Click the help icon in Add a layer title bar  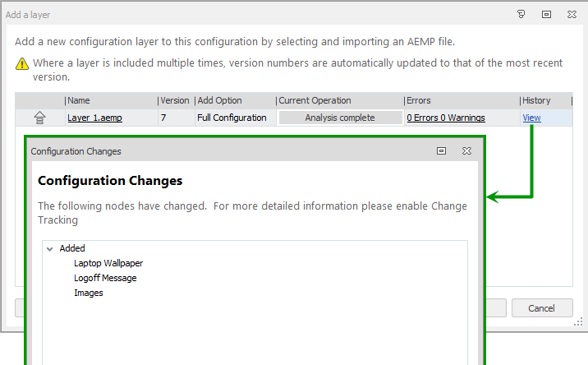(x=521, y=14)
